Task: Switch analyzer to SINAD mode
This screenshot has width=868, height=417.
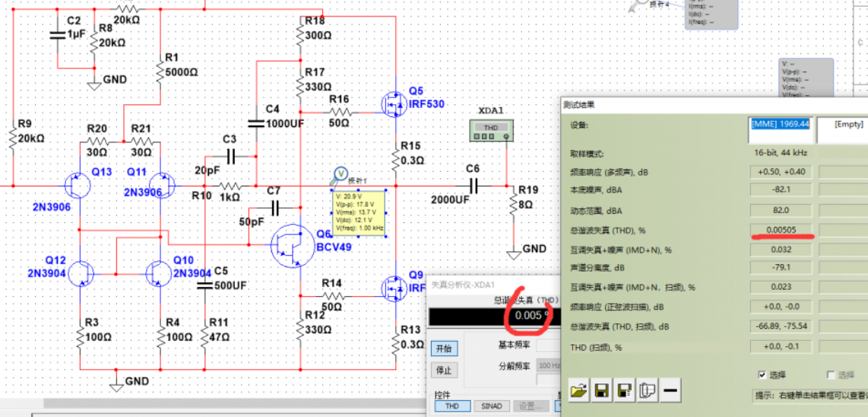Action: (491, 406)
